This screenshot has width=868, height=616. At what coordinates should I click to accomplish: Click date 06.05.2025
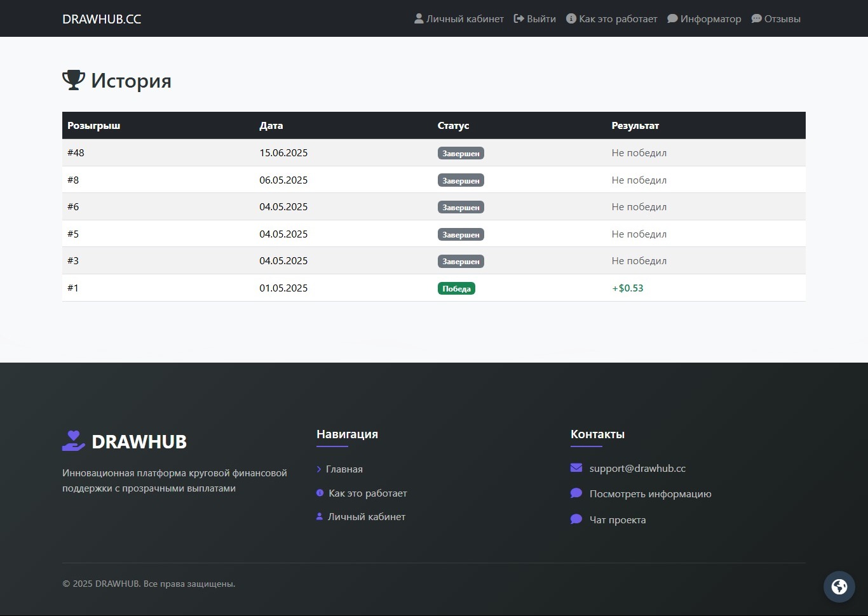(x=283, y=180)
